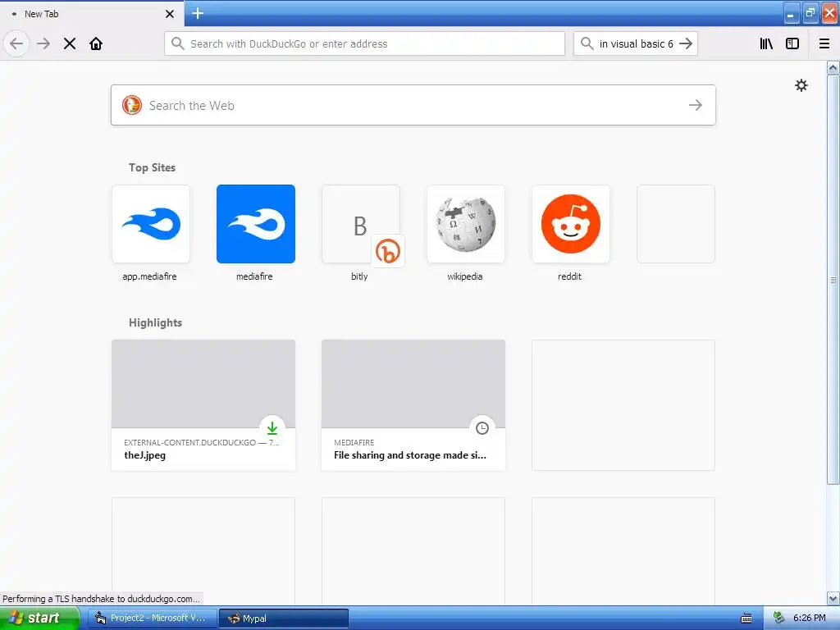Image resolution: width=840 pixels, height=630 pixels.
Task: Open the hamburger application menu
Action: [824, 43]
